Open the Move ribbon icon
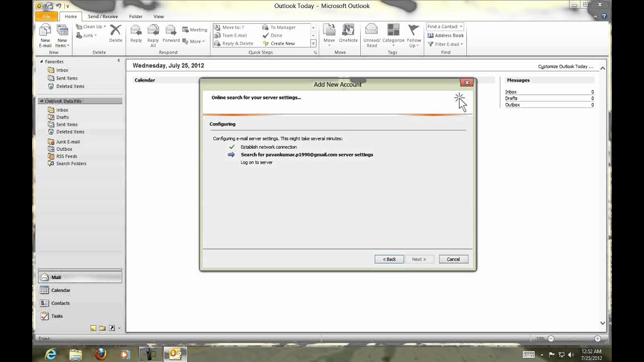Image resolution: width=644 pixels, height=362 pixels. pyautogui.click(x=329, y=36)
